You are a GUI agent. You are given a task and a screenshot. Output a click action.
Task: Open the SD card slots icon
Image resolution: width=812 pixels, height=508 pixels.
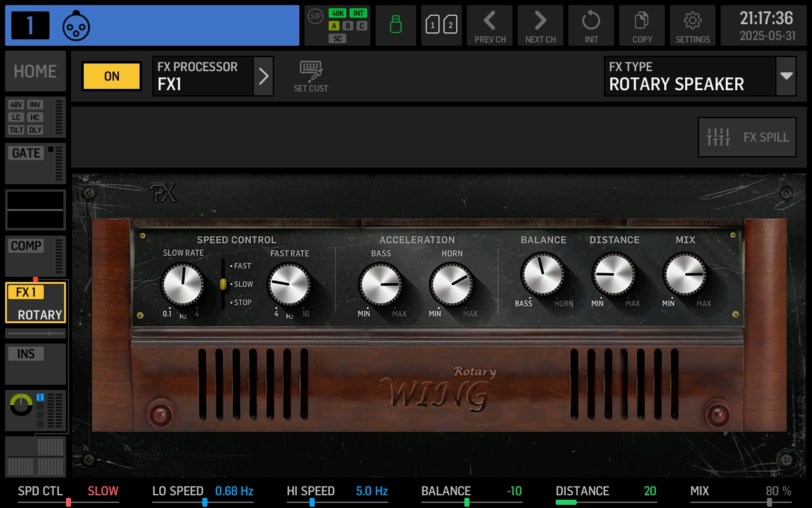tap(442, 25)
